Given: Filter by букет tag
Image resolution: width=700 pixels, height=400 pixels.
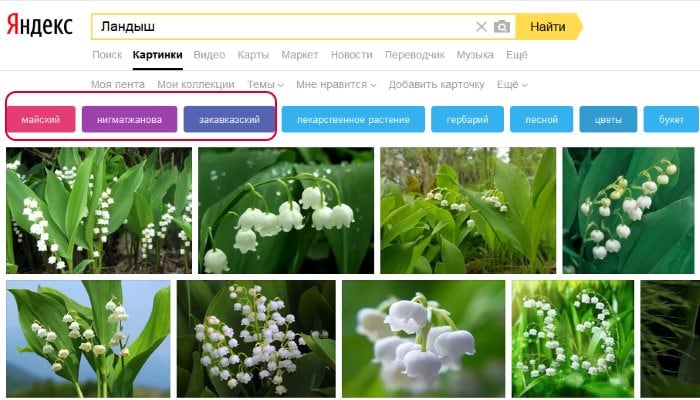Looking at the screenshot, I should pyautogui.click(x=671, y=119).
